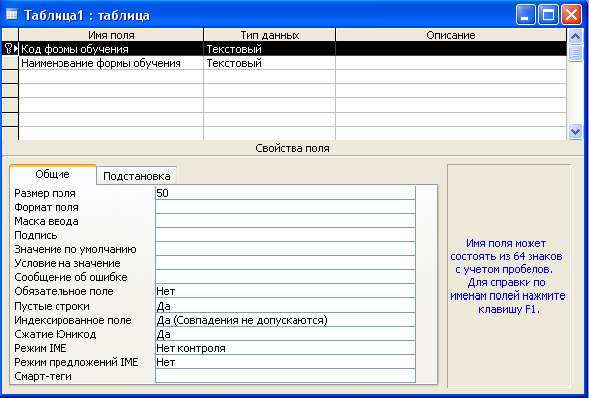Click the Размер поля property label
This screenshot has width=589, height=398.
[45, 193]
